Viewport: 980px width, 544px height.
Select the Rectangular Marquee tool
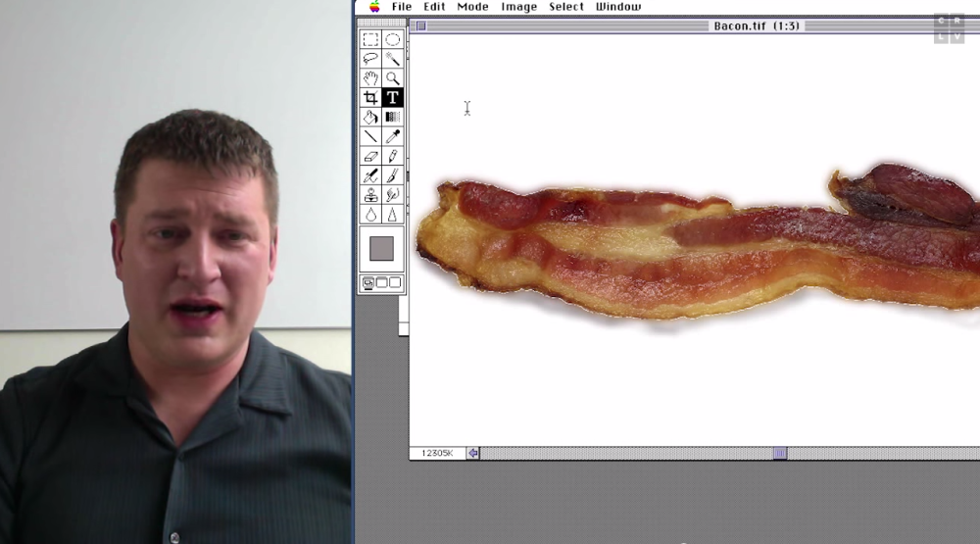(370, 39)
